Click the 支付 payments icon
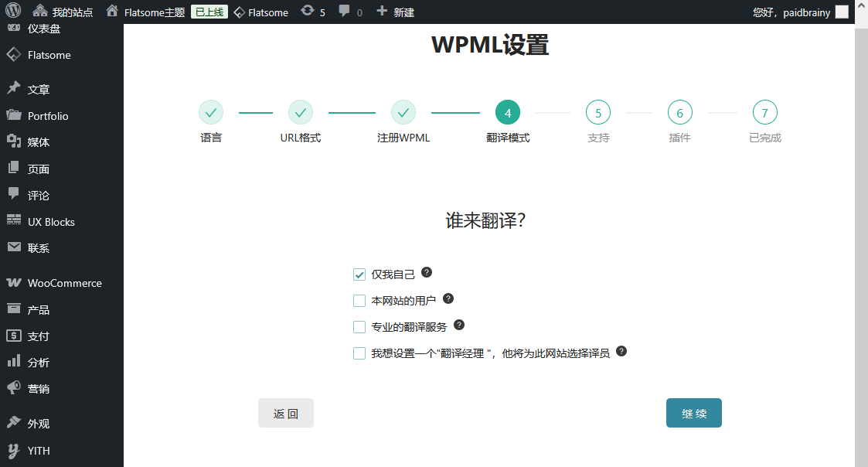Screen dimensions: 868x467 (x=13, y=335)
